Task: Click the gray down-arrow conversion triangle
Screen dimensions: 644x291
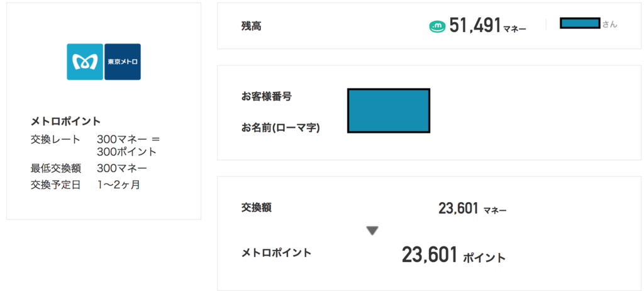Action: coord(372,231)
